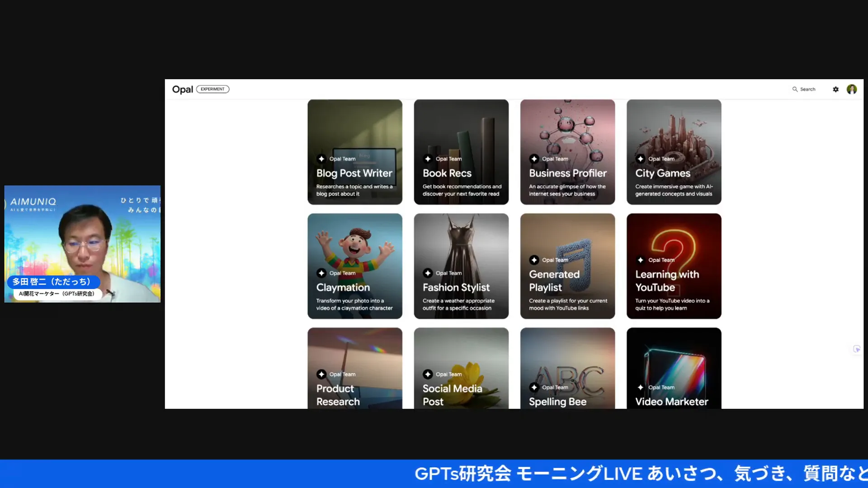The width and height of the screenshot is (868, 488).
Task: Open the Generated Playlist card
Action: click(x=567, y=266)
